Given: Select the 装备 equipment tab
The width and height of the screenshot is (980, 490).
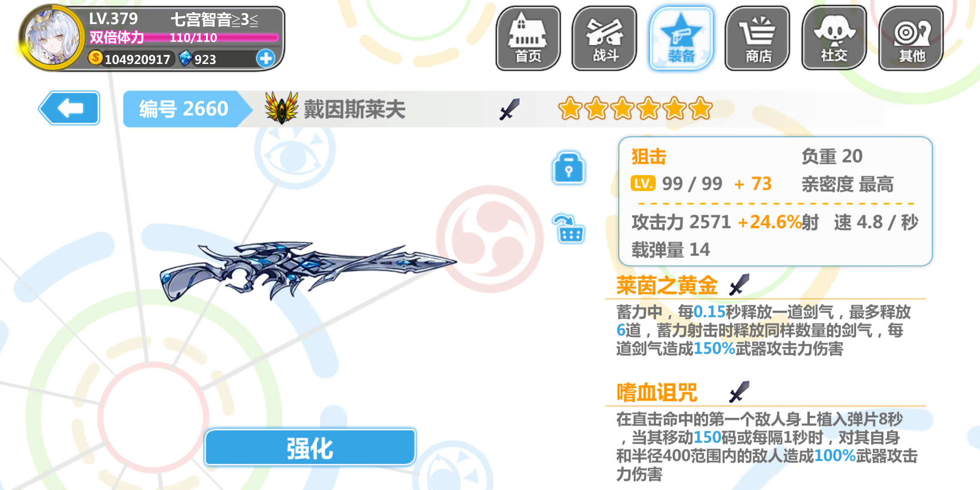Looking at the screenshot, I should [681, 39].
